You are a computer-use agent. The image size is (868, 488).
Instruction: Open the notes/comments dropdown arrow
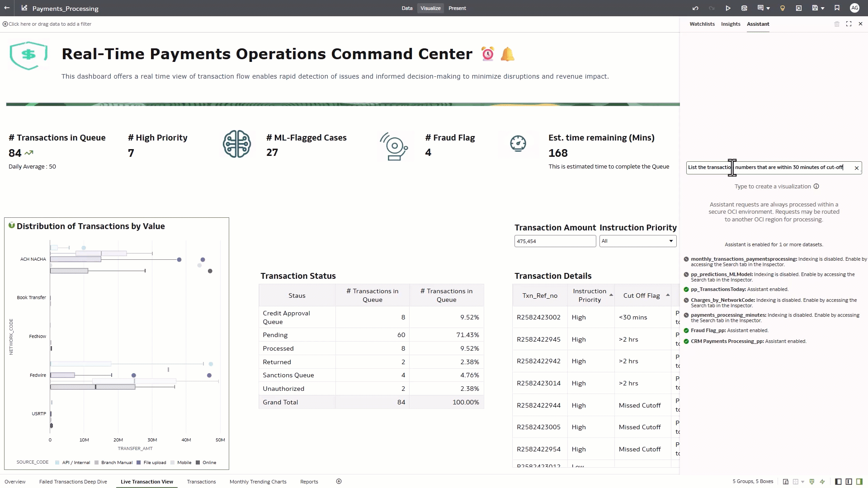(768, 8)
